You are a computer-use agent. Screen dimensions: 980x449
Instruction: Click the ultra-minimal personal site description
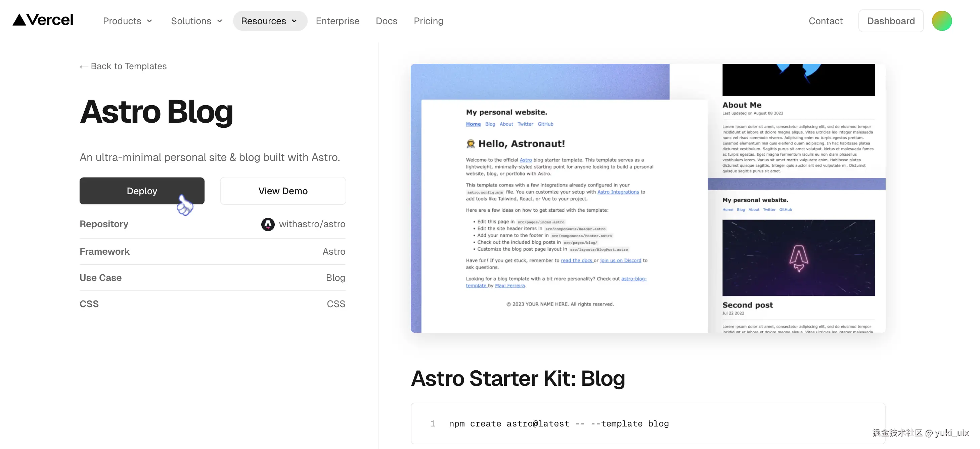pos(210,157)
